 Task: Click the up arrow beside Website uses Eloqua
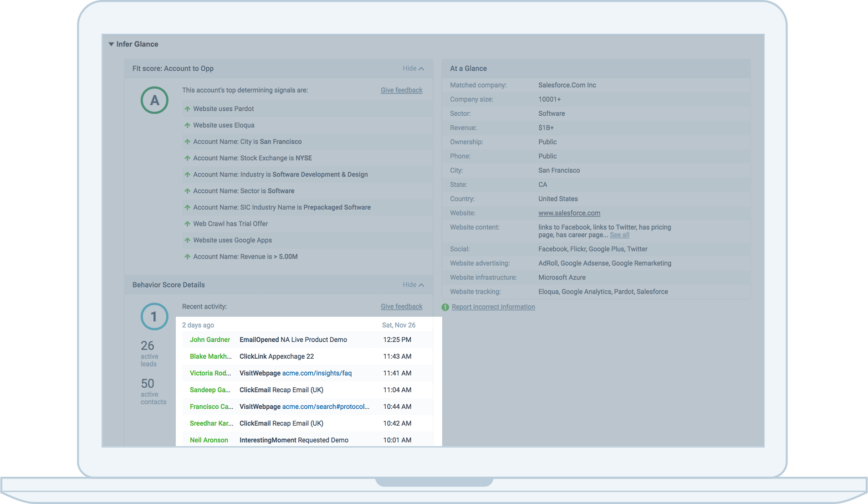pos(187,125)
